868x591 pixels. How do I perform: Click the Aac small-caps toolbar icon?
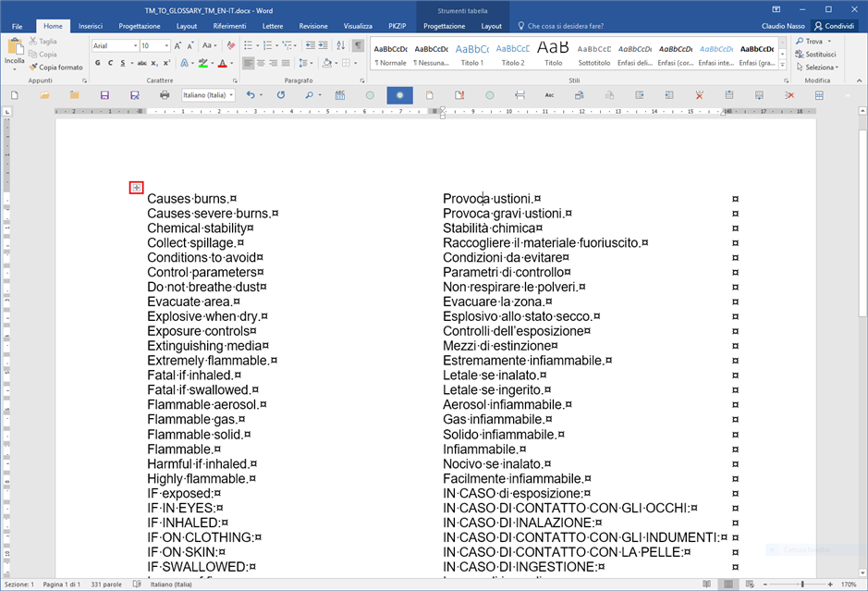point(549,95)
